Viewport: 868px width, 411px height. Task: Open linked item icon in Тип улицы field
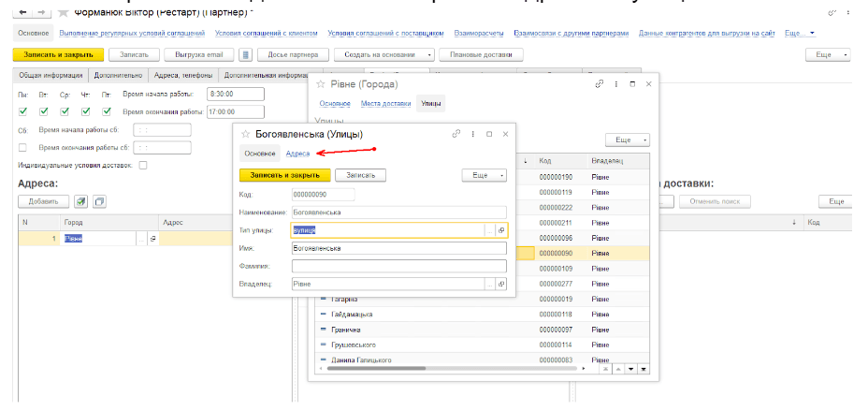click(501, 230)
